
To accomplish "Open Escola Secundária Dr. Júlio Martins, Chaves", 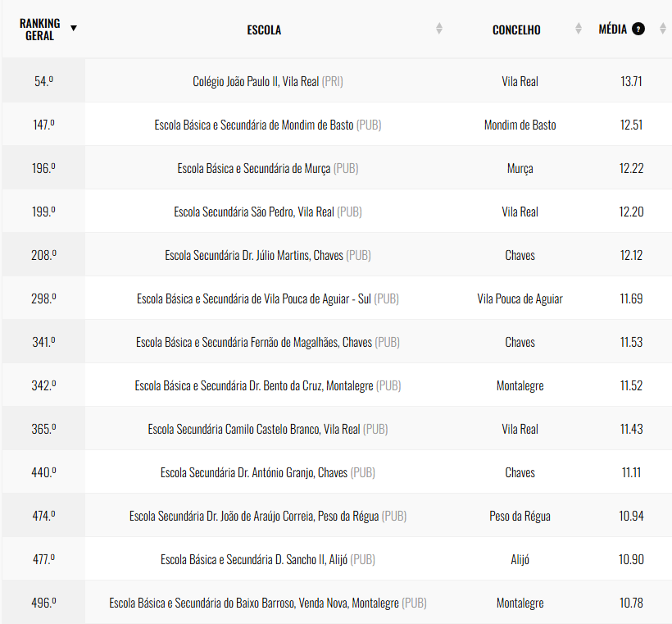I will (255, 256).
